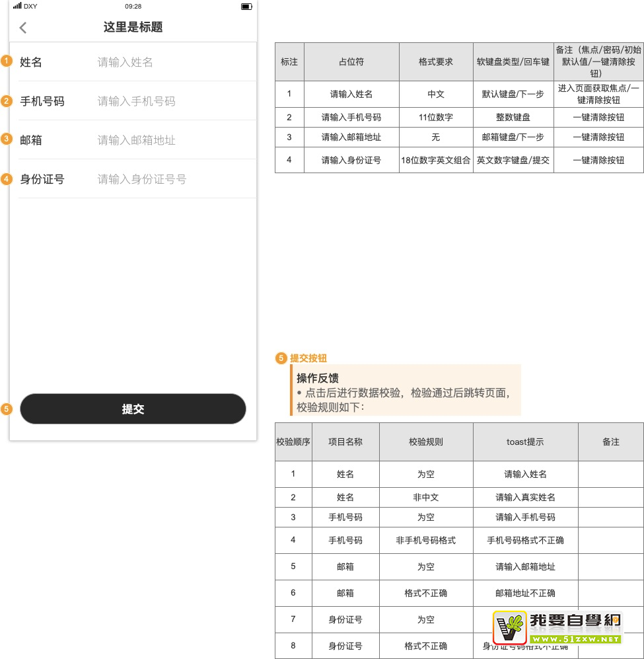Click marker 5 beside the submit button
This screenshot has height=659, width=644.
(x=7, y=409)
